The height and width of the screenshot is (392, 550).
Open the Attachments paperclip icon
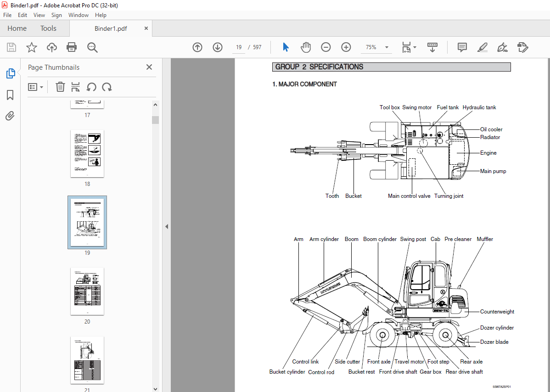click(x=10, y=116)
